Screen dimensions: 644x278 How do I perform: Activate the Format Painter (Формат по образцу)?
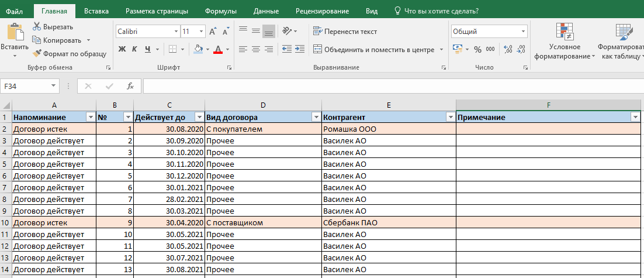(x=70, y=53)
